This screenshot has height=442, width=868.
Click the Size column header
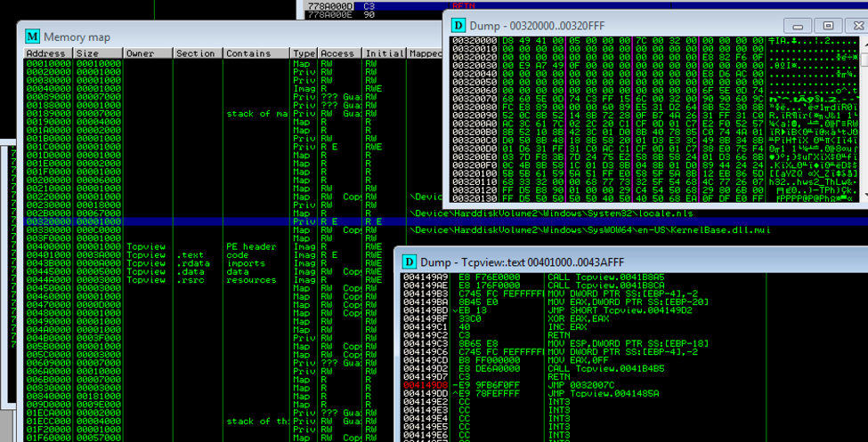point(98,53)
